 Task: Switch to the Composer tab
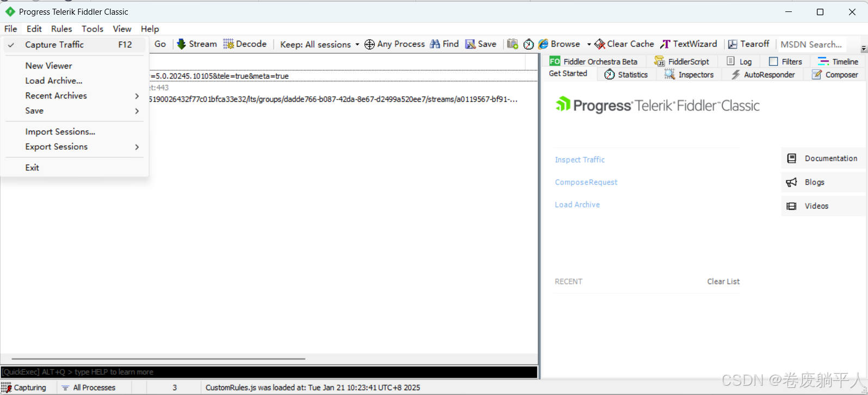835,75
